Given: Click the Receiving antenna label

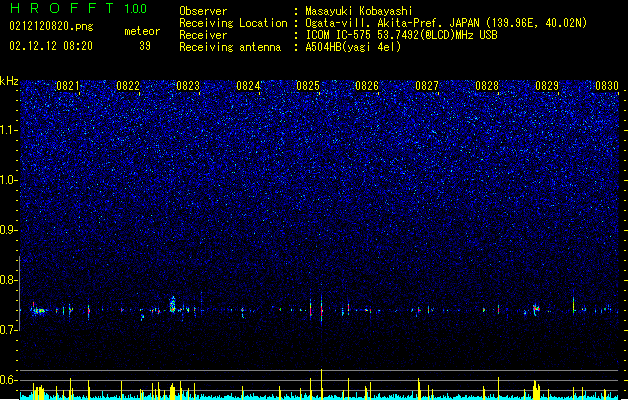Looking at the screenshot, I should 230,47.
